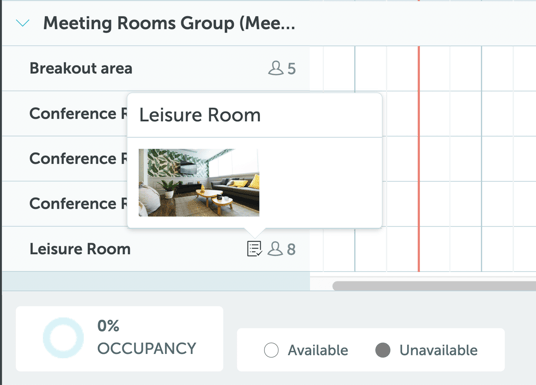Viewport: 536px width, 385px height.
Task: Click the Leisure Room details notes icon
Action: [x=254, y=249]
